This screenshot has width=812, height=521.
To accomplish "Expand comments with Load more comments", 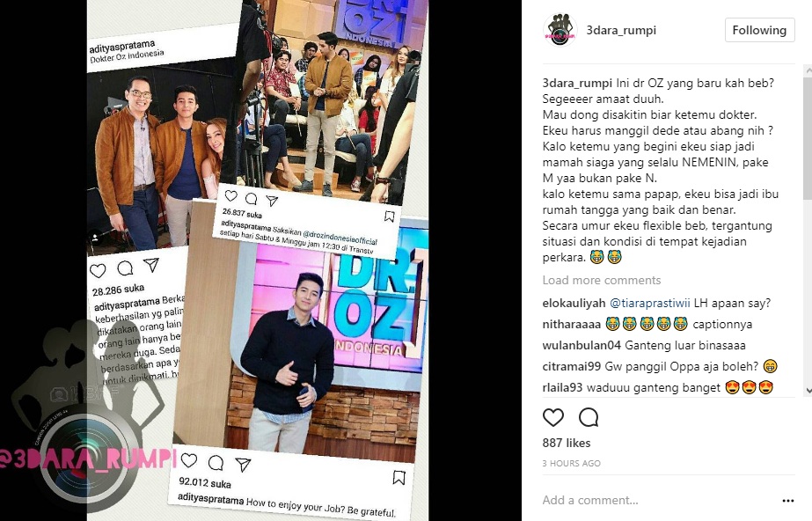I will click(602, 280).
